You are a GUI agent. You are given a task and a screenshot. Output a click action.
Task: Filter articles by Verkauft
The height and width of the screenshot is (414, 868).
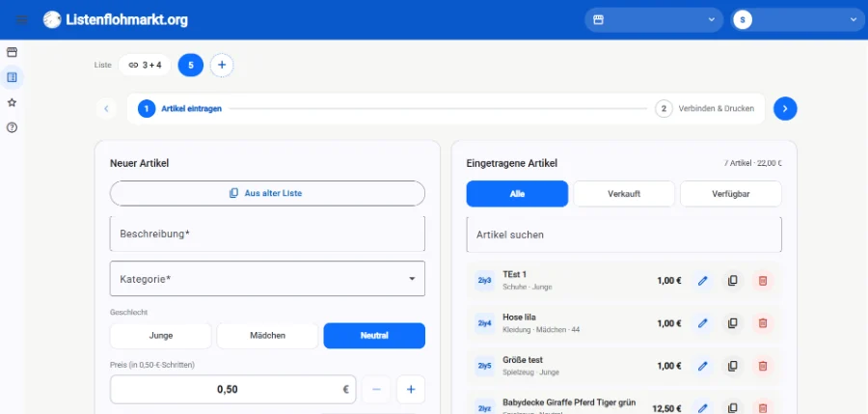[x=624, y=194]
